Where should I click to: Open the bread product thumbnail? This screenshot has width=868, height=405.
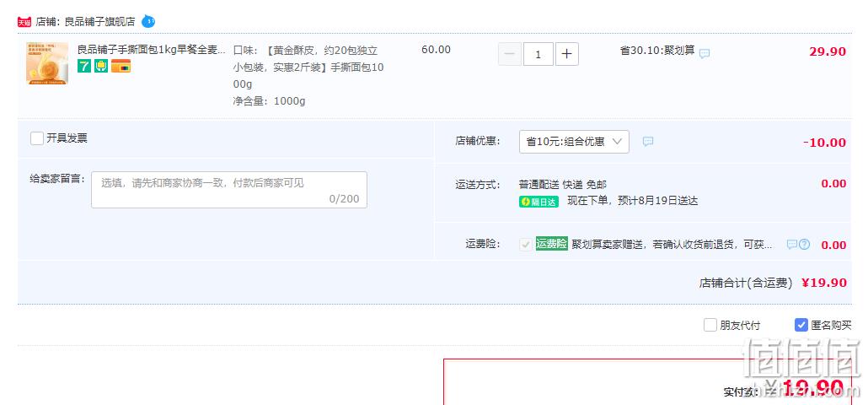click(47, 63)
